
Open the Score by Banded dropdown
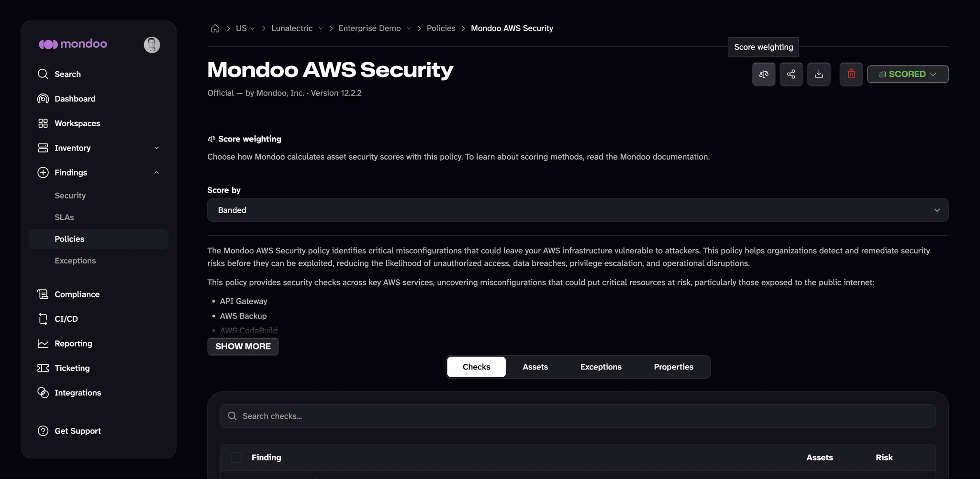point(578,210)
